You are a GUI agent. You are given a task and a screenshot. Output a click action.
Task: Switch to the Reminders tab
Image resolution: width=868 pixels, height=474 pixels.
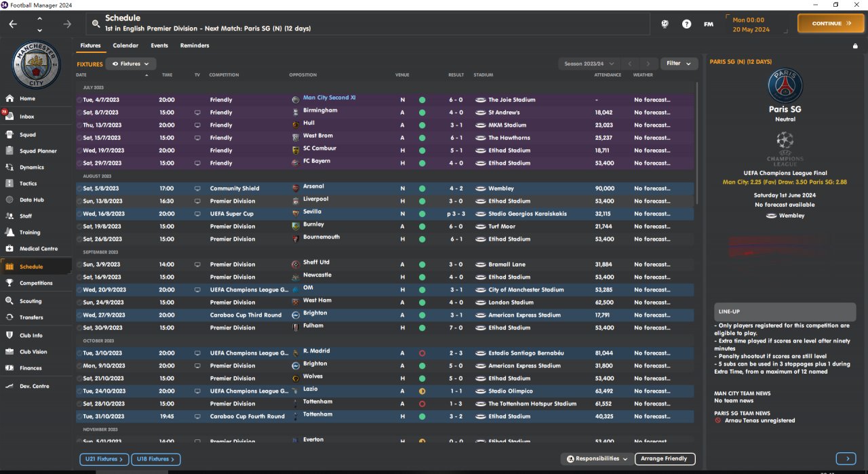coord(195,45)
